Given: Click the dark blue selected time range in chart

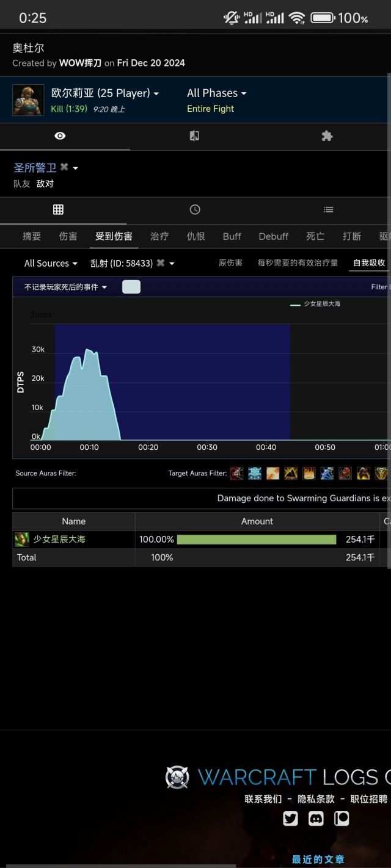Looking at the screenshot, I should 172,382.
